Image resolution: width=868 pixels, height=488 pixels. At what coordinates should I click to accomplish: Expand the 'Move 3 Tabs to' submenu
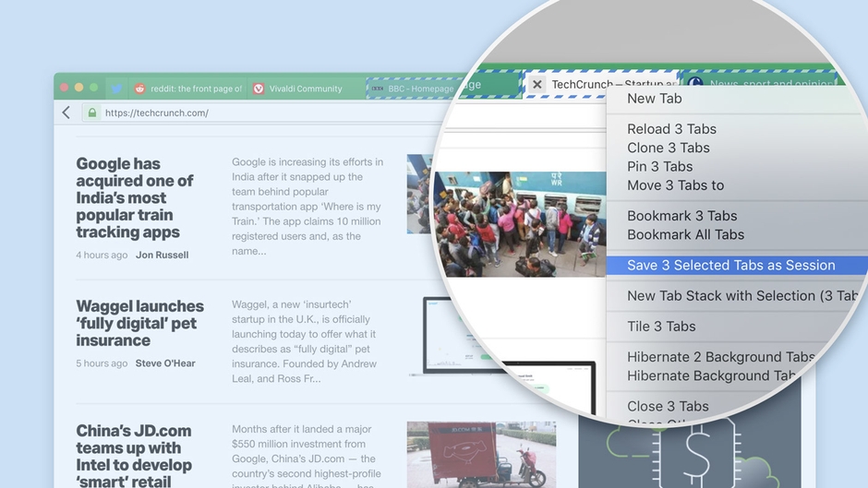(675, 184)
